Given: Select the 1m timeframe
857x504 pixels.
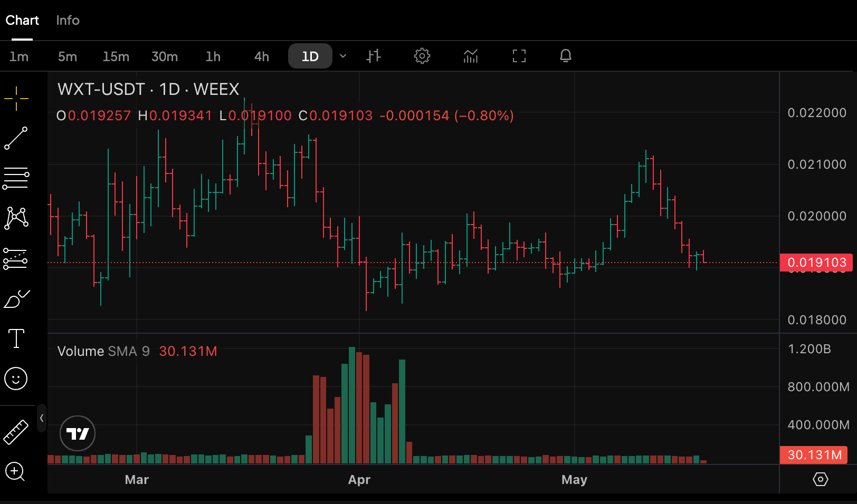Looking at the screenshot, I should [19, 56].
